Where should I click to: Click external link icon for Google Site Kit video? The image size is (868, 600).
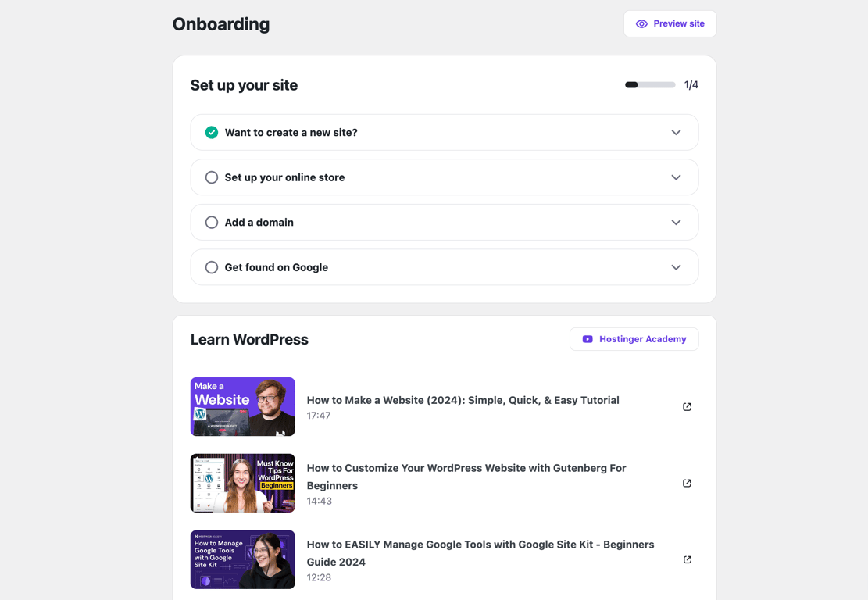click(x=687, y=559)
